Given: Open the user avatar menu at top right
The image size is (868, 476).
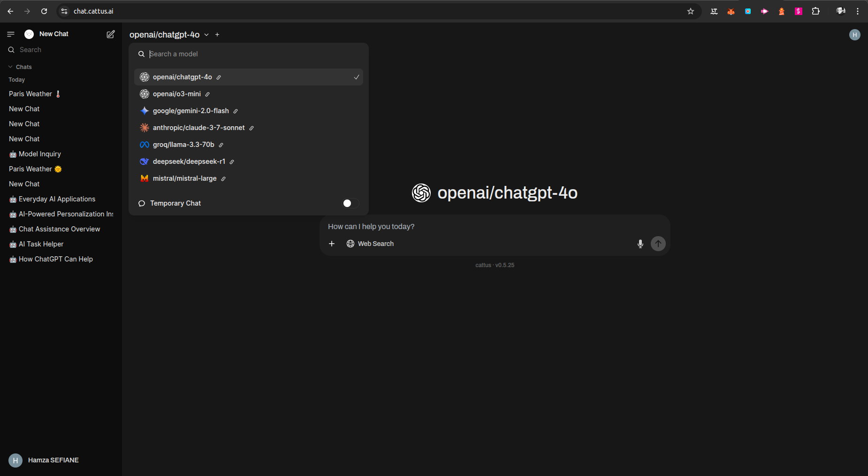Looking at the screenshot, I should (855, 35).
